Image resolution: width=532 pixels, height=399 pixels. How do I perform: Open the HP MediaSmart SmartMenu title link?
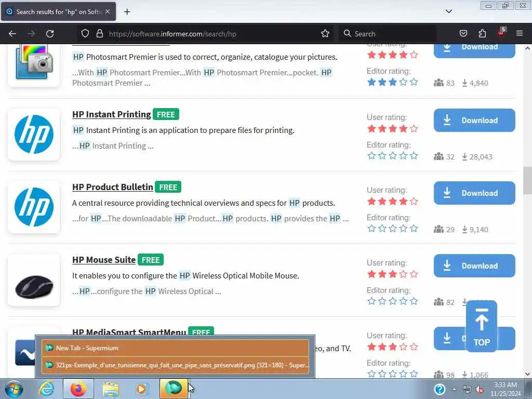pyautogui.click(x=129, y=331)
